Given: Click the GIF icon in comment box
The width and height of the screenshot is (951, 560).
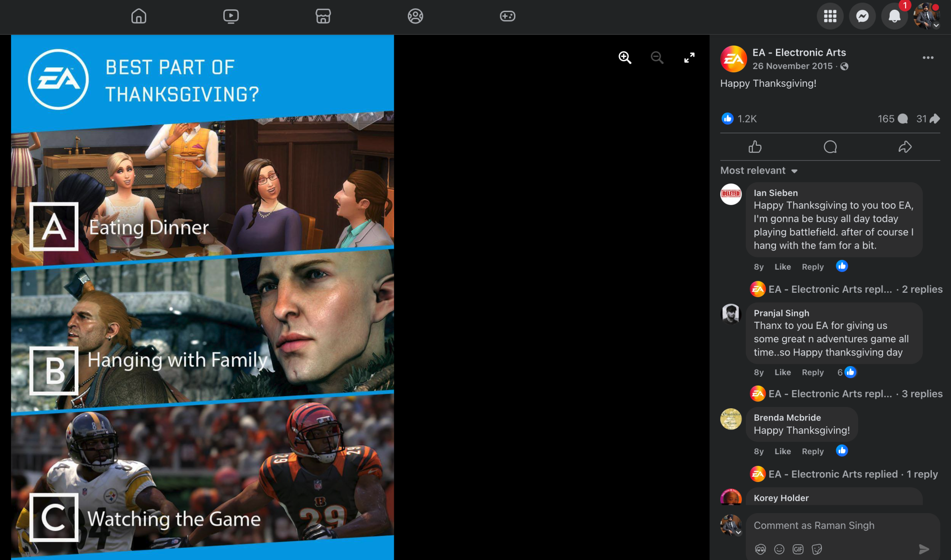Looking at the screenshot, I should coord(798,549).
